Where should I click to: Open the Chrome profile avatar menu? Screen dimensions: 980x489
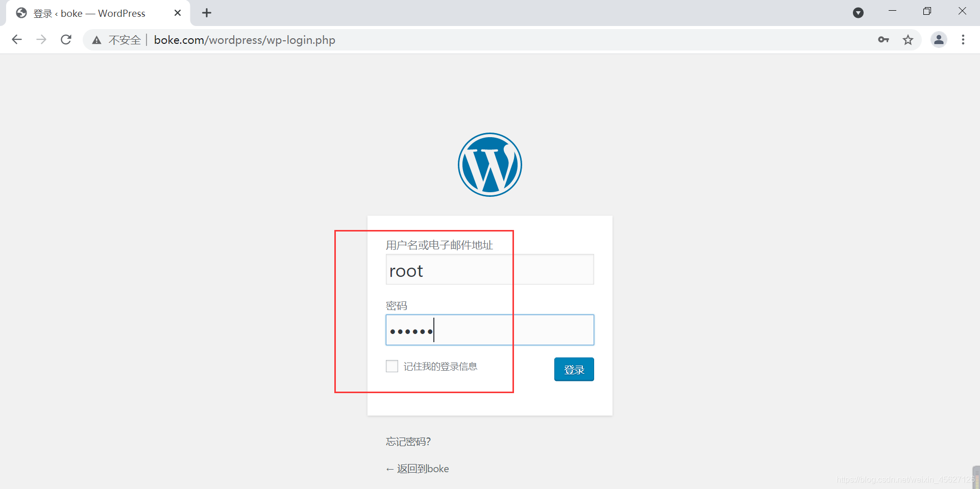[939, 40]
